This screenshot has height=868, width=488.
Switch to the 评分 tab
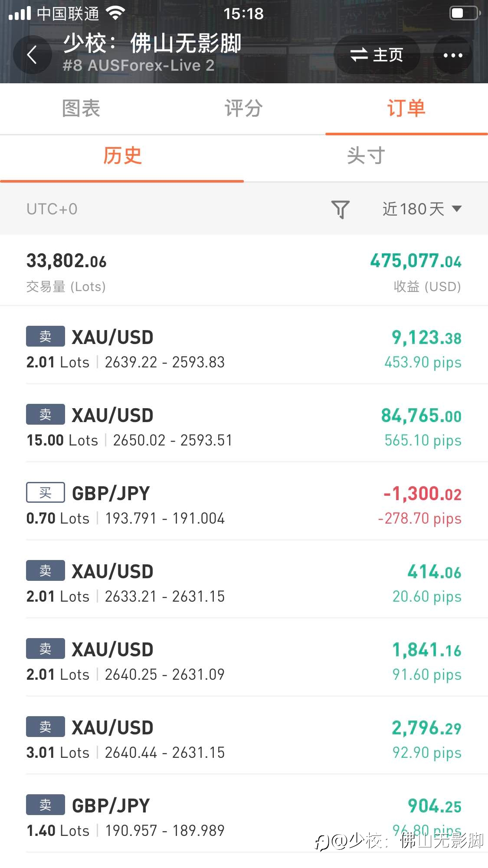pyautogui.click(x=244, y=108)
